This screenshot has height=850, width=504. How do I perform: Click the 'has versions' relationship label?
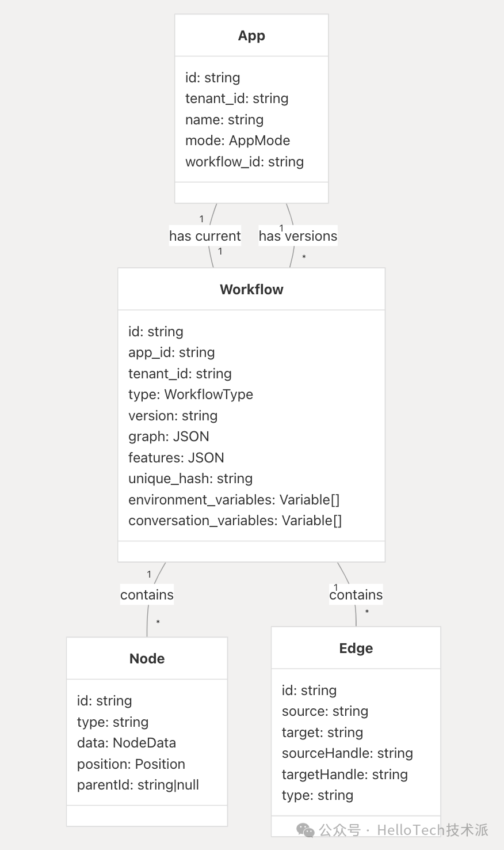[x=297, y=236]
